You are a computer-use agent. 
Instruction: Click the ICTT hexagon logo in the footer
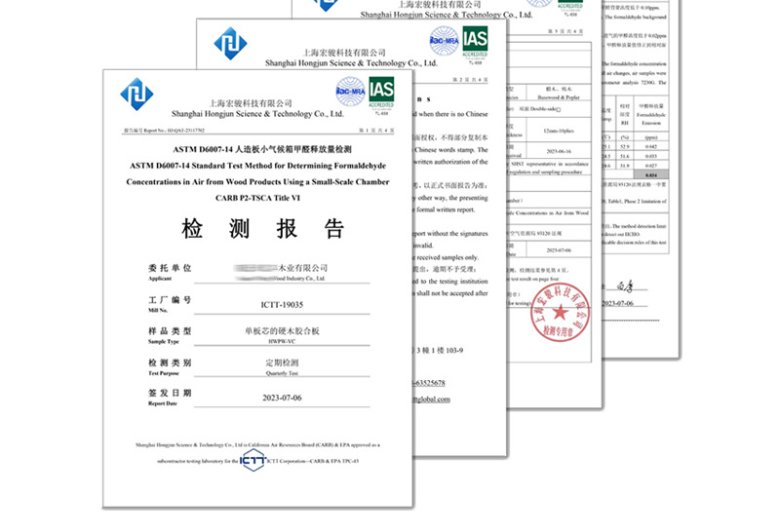[253, 461]
